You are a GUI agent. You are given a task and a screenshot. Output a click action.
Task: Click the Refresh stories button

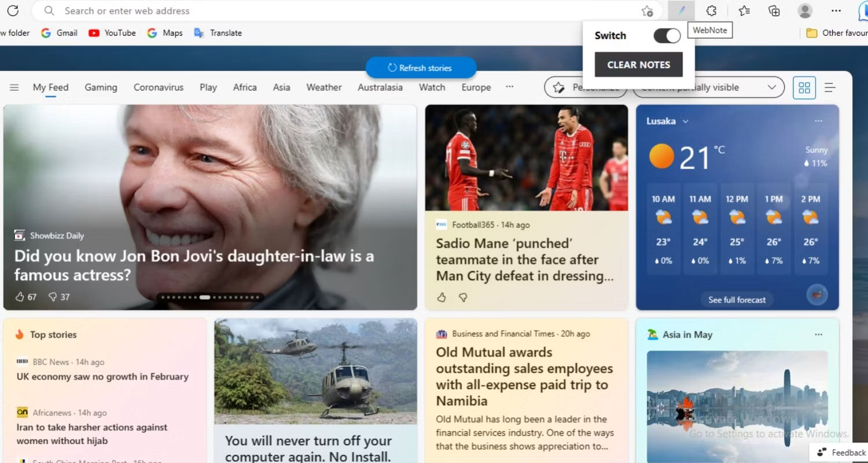421,68
